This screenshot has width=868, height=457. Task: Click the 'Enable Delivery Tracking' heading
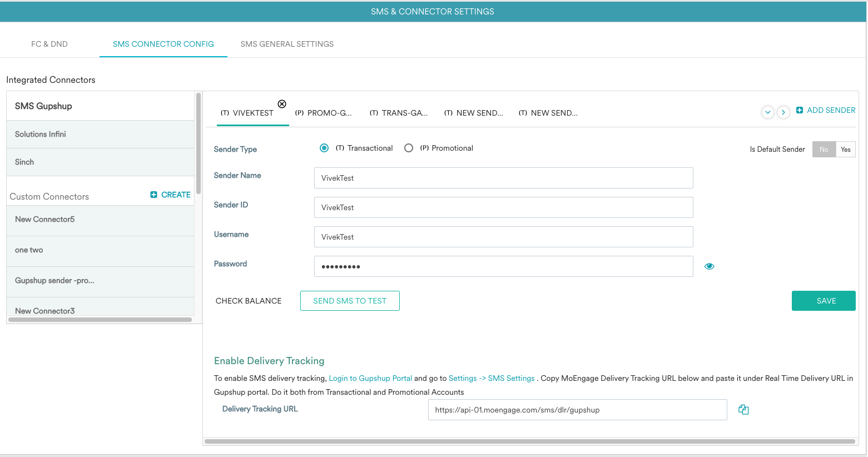point(269,361)
